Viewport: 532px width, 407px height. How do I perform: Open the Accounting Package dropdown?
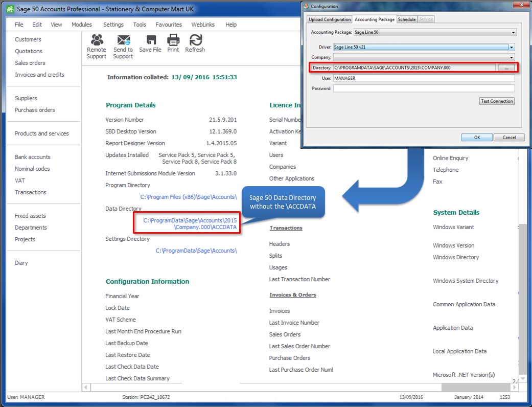[x=513, y=32]
